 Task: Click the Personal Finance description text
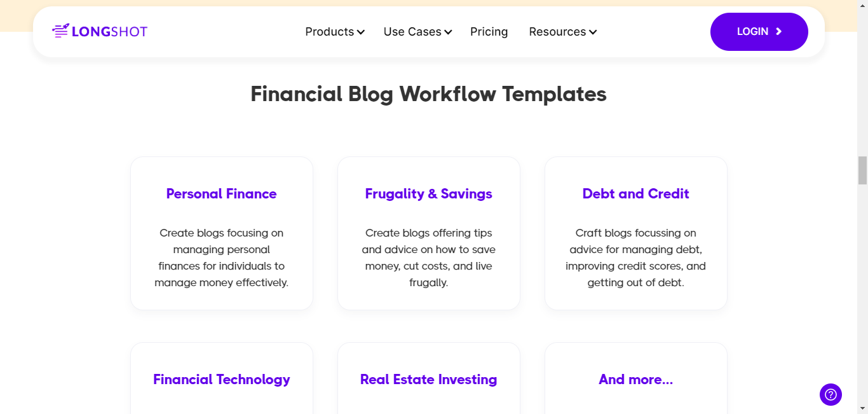click(x=222, y=258)
